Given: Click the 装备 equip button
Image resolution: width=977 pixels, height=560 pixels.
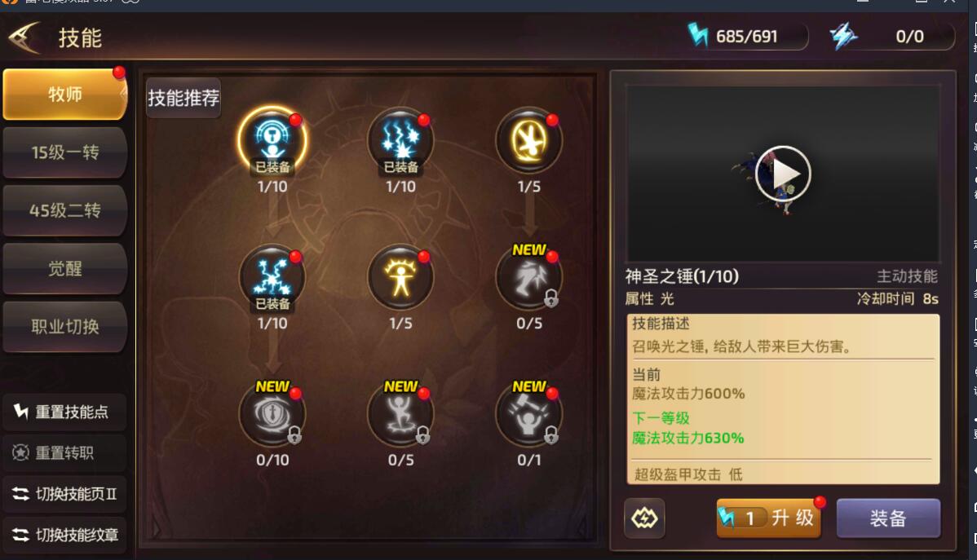Looking at the screenshot, I should click(x=888, y=518).
